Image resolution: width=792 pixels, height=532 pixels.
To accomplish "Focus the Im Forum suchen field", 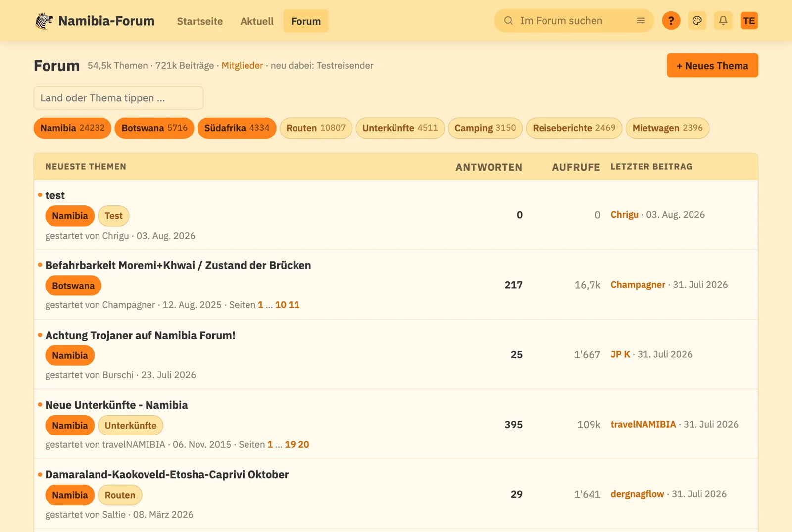I will pyautogui.click(x=574, y=21).
